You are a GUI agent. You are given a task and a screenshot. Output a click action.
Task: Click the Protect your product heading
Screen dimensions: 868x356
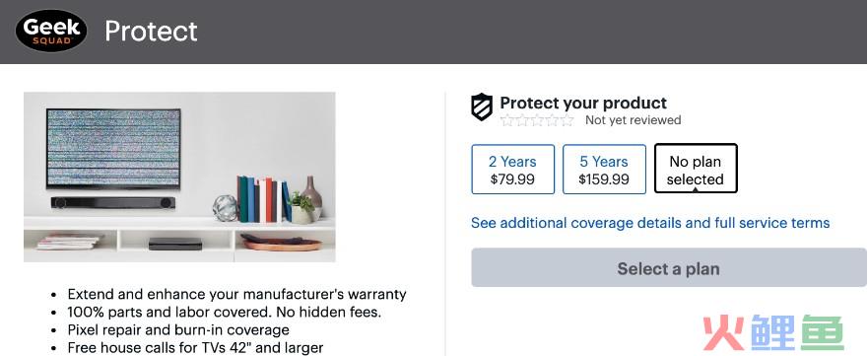point(583,103)
